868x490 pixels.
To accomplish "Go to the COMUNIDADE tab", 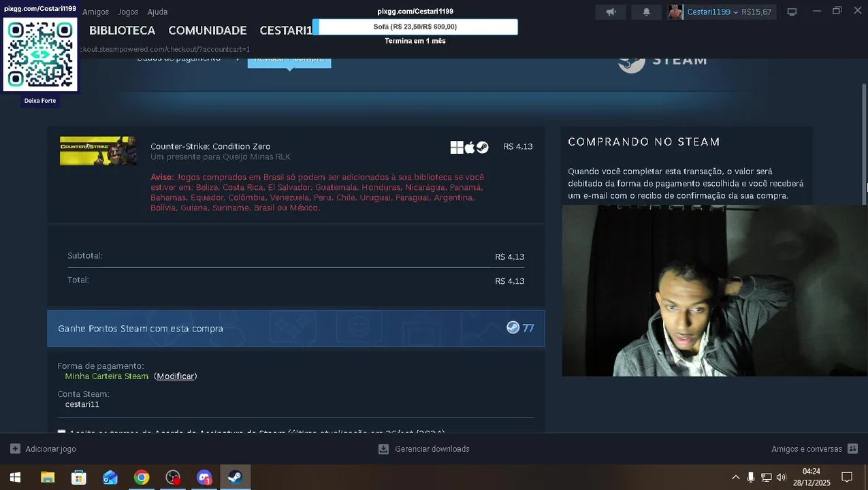I will pos(207,31).
